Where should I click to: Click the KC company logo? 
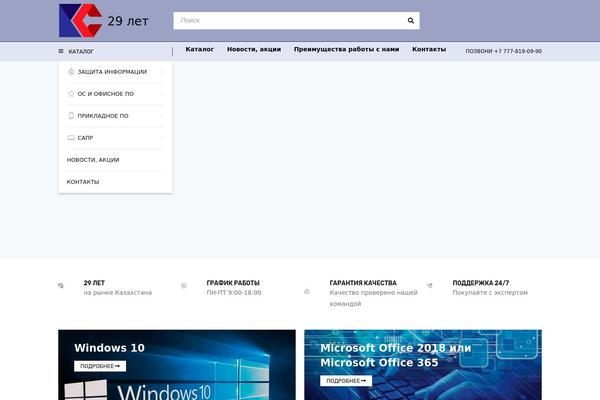[80, 20]
